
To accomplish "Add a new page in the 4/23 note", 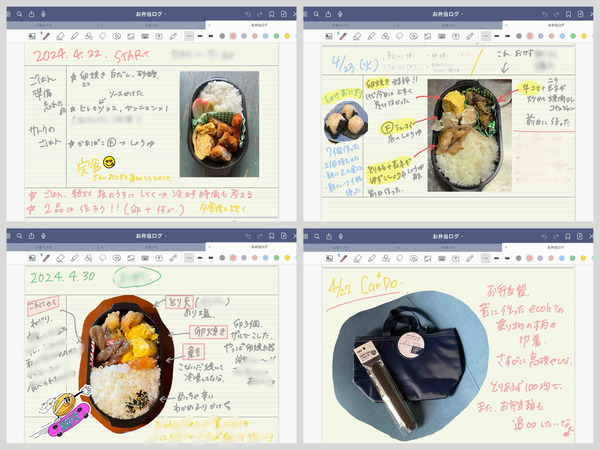I will [580, 14].
